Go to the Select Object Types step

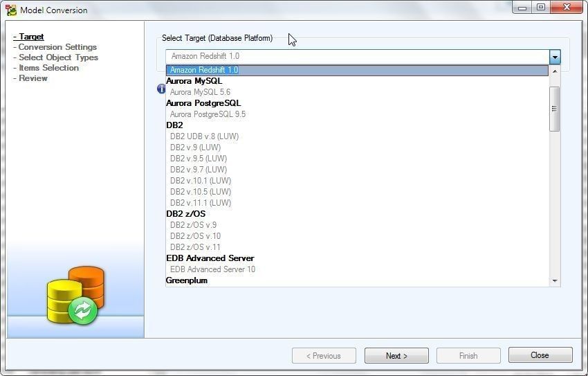pos(55,57)
